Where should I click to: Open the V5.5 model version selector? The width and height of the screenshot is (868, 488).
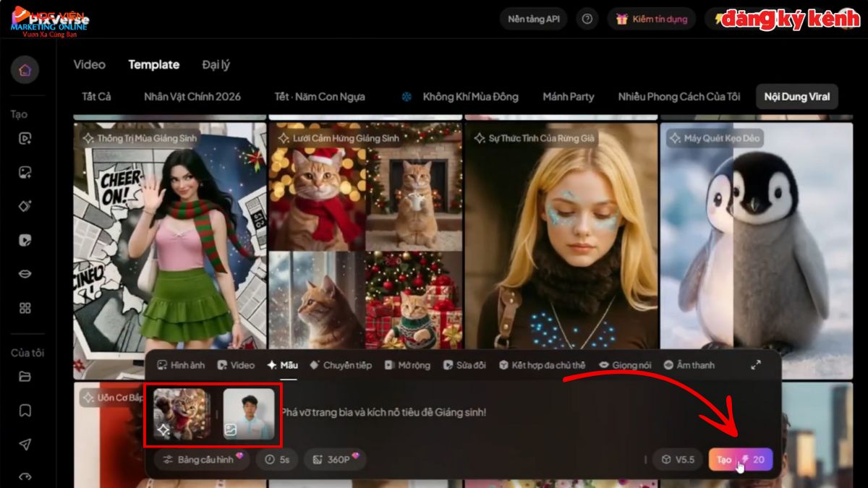pos(678,459)
